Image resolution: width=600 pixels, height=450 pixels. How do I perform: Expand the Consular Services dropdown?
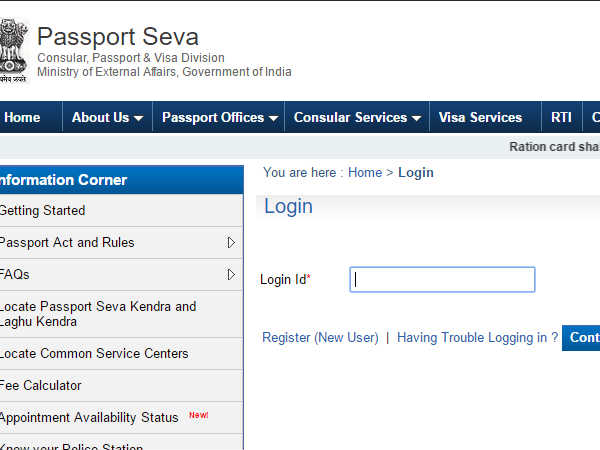pos(357,117)
